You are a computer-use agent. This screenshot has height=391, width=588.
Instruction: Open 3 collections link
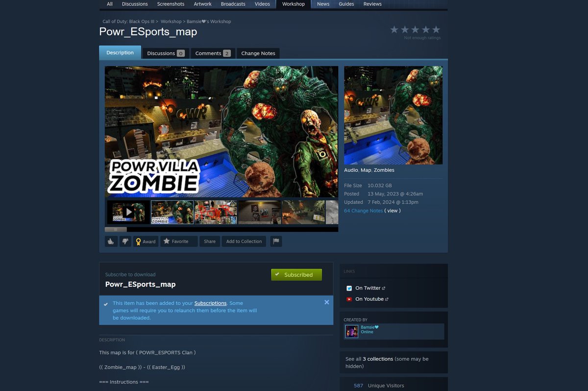[378, 359]
